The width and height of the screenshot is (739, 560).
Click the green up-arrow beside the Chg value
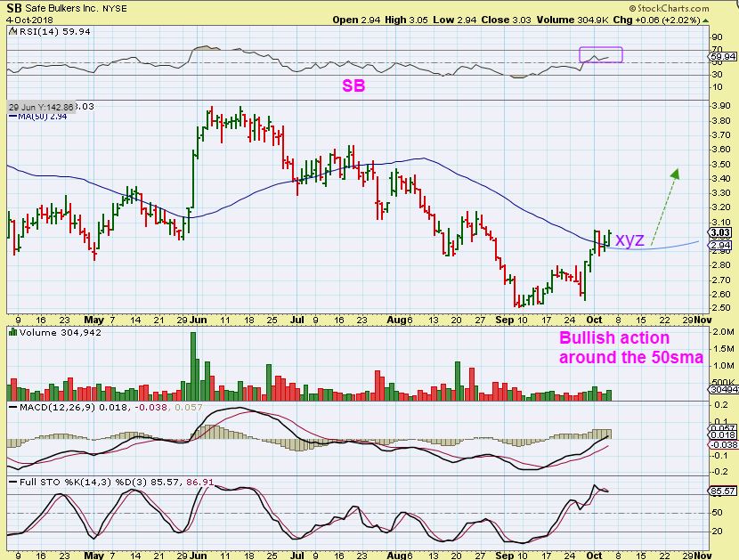[705, 20]
